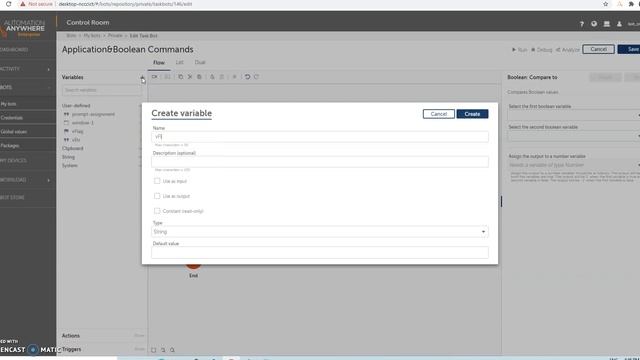Click the globe language icon

[x=594, y=24]
